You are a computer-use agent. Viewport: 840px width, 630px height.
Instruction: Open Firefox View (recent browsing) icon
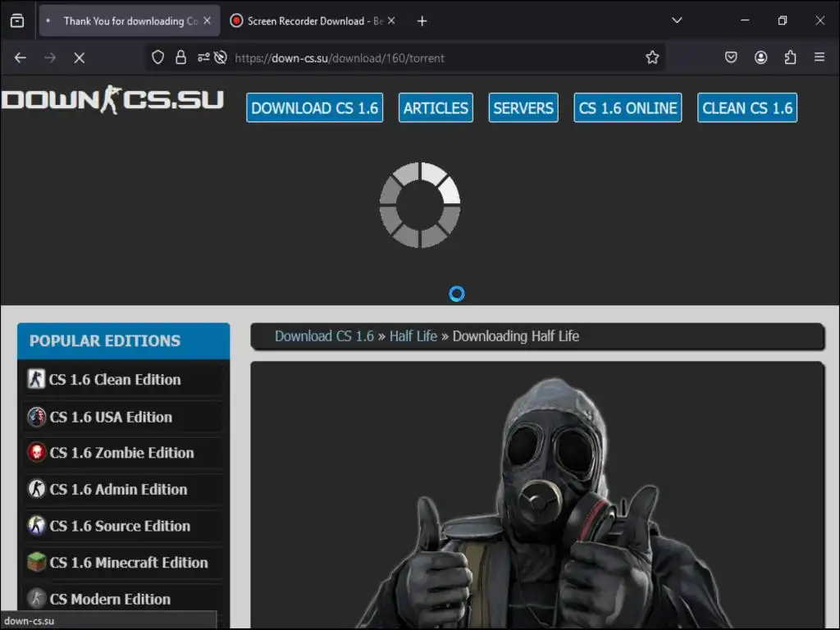17,21
